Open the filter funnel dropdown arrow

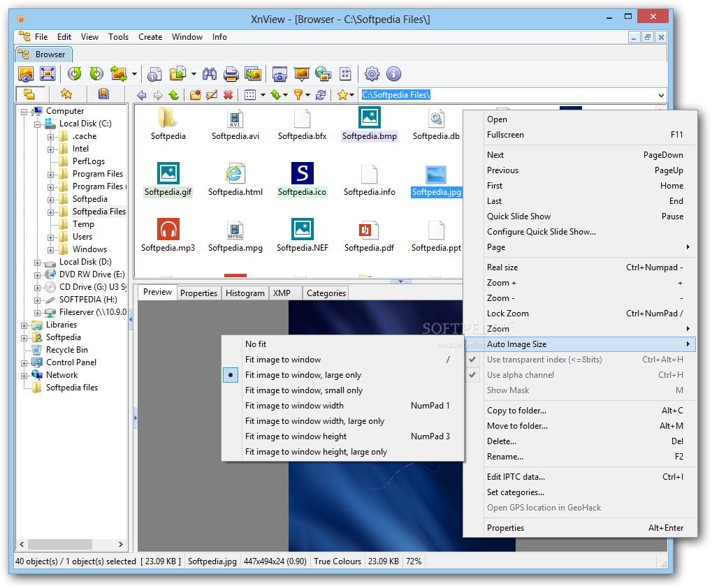(x=307, y=95)
